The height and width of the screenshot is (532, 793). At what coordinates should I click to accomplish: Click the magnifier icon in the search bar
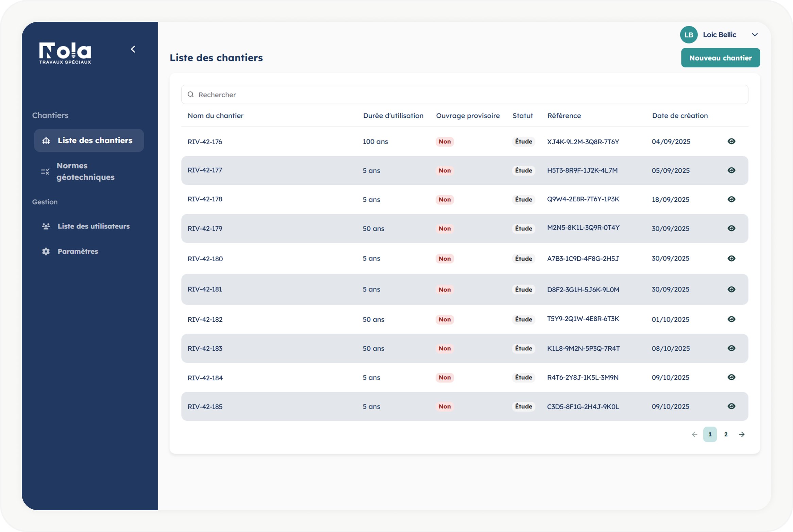click(x=191, y=95)
